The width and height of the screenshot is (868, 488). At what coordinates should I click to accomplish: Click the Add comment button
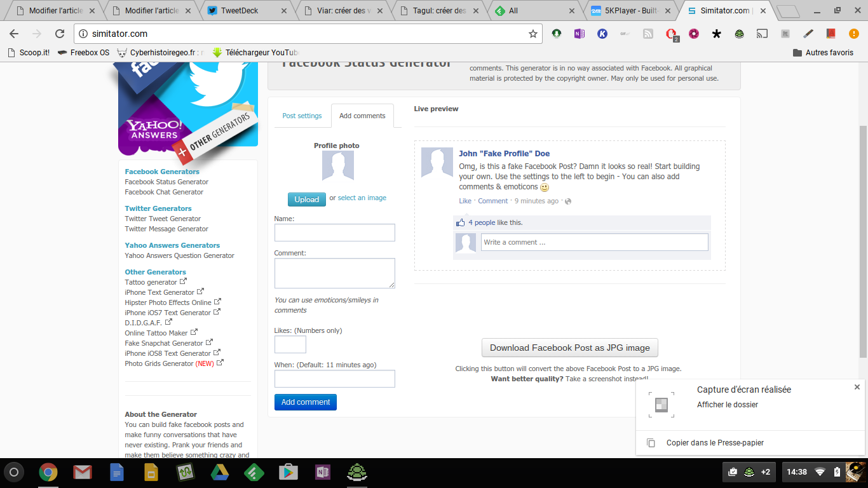click(306, 402)
